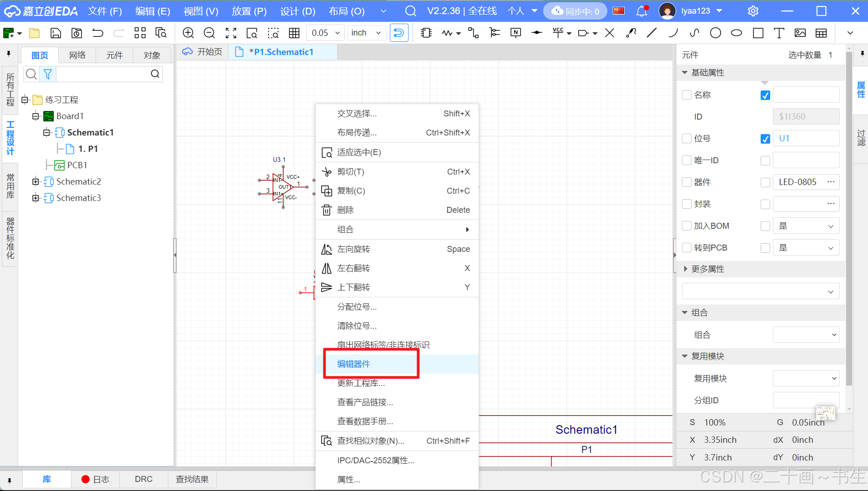Open the inch unit dropdown
Screen dimensions: 868x491
point(367,33)
